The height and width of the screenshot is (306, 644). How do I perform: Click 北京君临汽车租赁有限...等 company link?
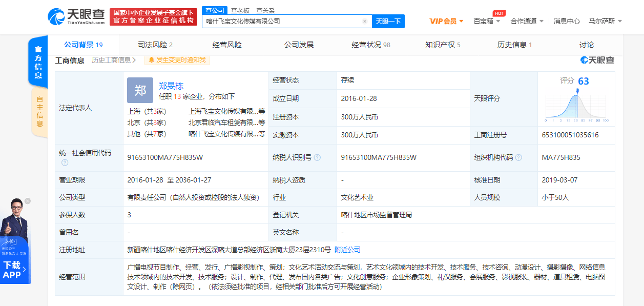[x=226, y=123]
